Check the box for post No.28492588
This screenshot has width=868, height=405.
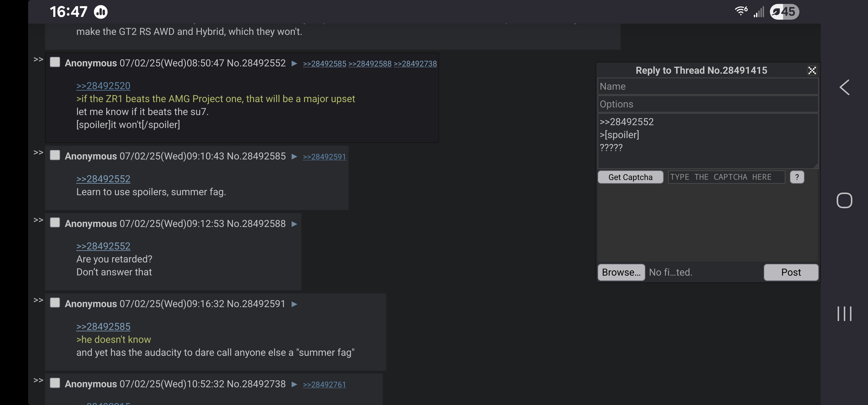[x=55, y=222]
